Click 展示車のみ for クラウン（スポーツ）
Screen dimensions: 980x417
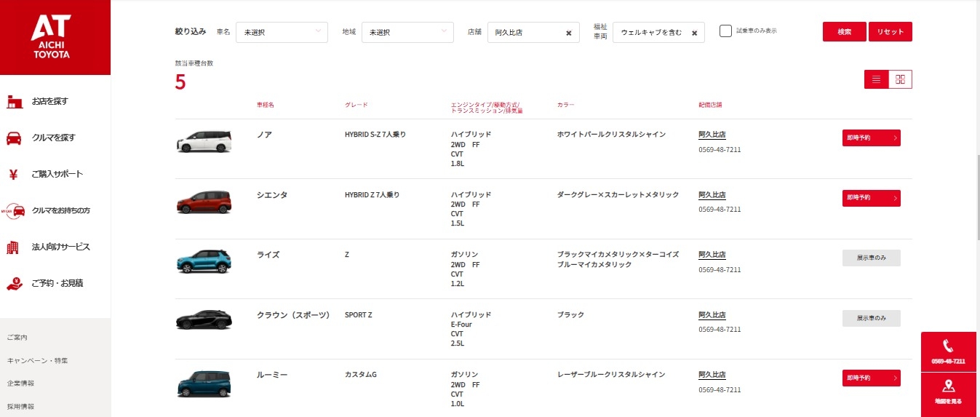click(872, 318)
